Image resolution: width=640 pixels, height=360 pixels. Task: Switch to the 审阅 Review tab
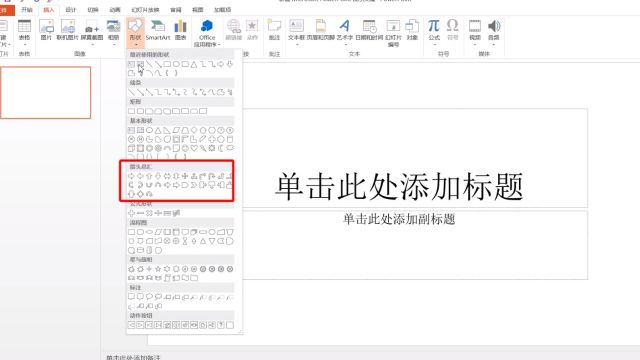176,10
